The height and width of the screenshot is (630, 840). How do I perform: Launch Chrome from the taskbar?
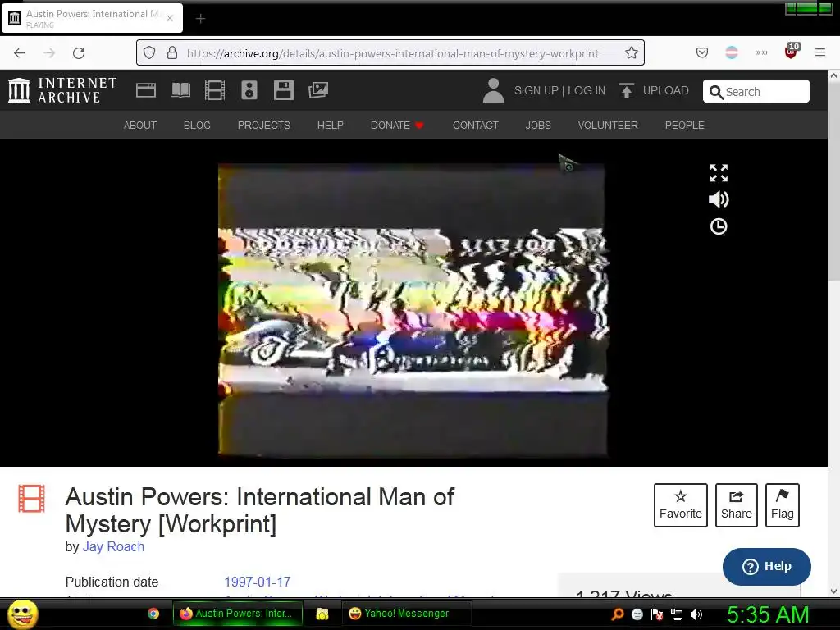[x=153, y=614]
